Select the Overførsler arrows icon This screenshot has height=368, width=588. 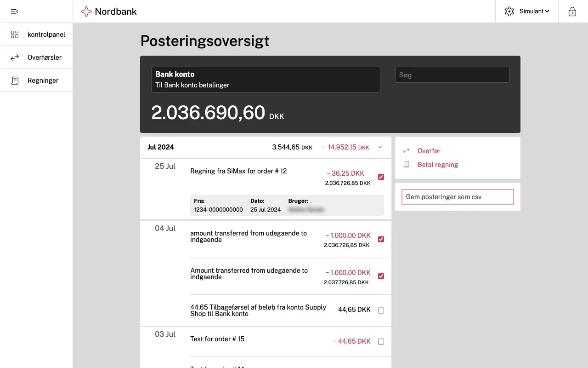click(14, 57)
